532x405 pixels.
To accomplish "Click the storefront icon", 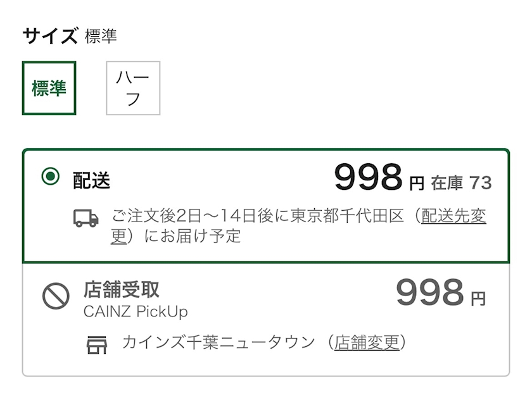I will point(97,345).
